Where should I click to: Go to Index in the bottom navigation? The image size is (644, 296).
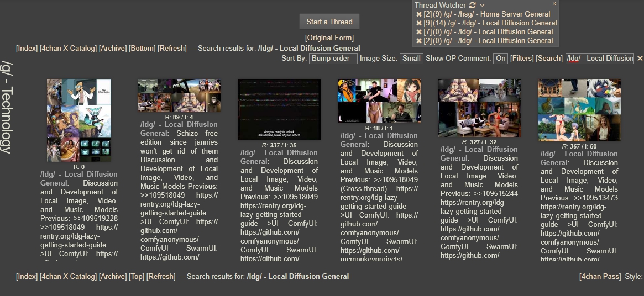pyautogui.click(x=27, y=276)
